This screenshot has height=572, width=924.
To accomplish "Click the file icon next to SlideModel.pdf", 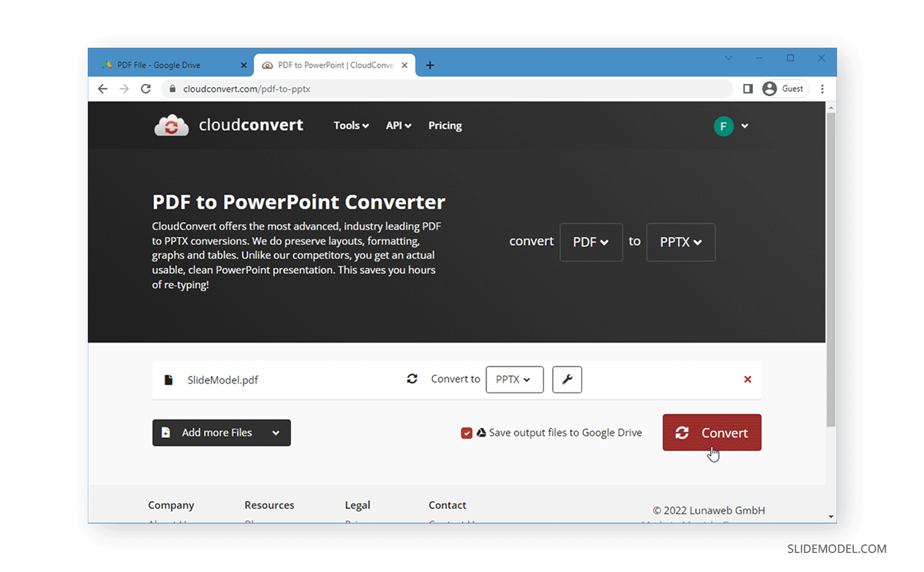I will (169, 380).
